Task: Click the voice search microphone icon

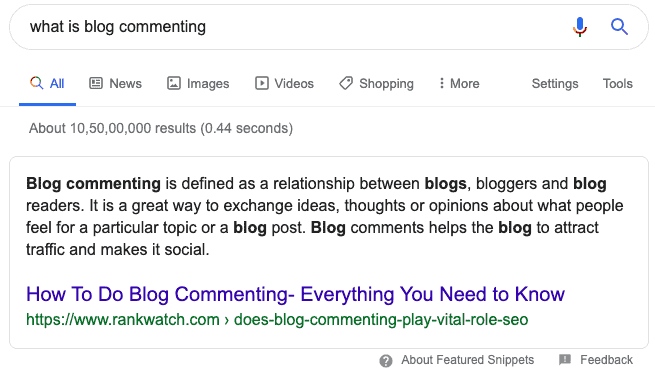Action: click(579, 27)
